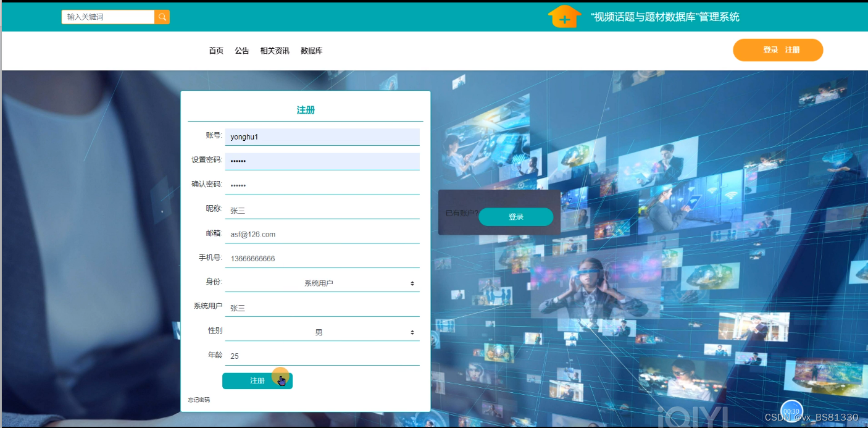Click 注册 in the orange header button
The image size is (868, 428).
tap(792, 50)
